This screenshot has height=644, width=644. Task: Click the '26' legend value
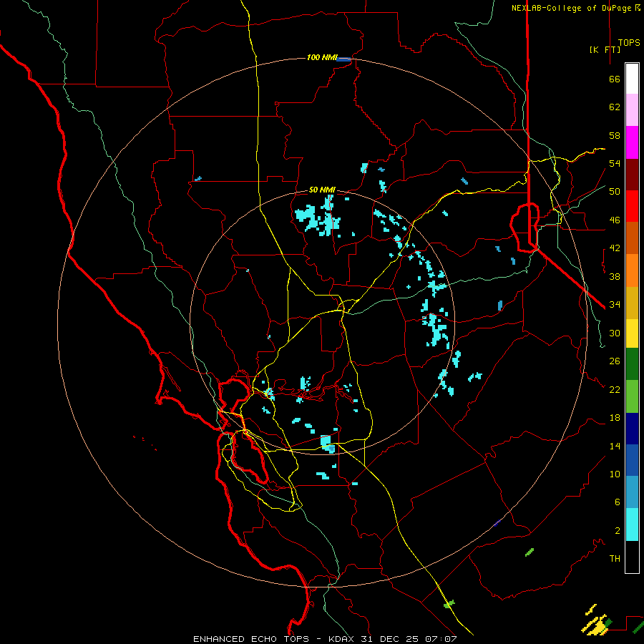[x=615, y=361]
